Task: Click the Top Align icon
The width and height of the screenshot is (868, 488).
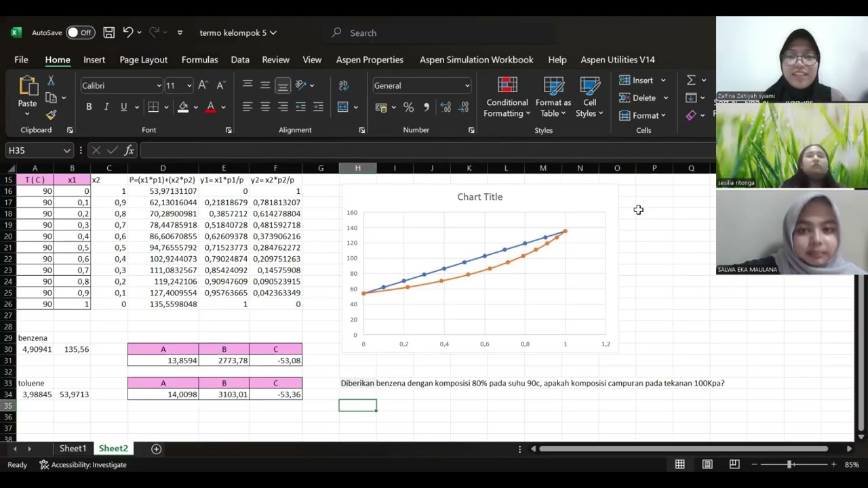Action: (x=248, y=85)
